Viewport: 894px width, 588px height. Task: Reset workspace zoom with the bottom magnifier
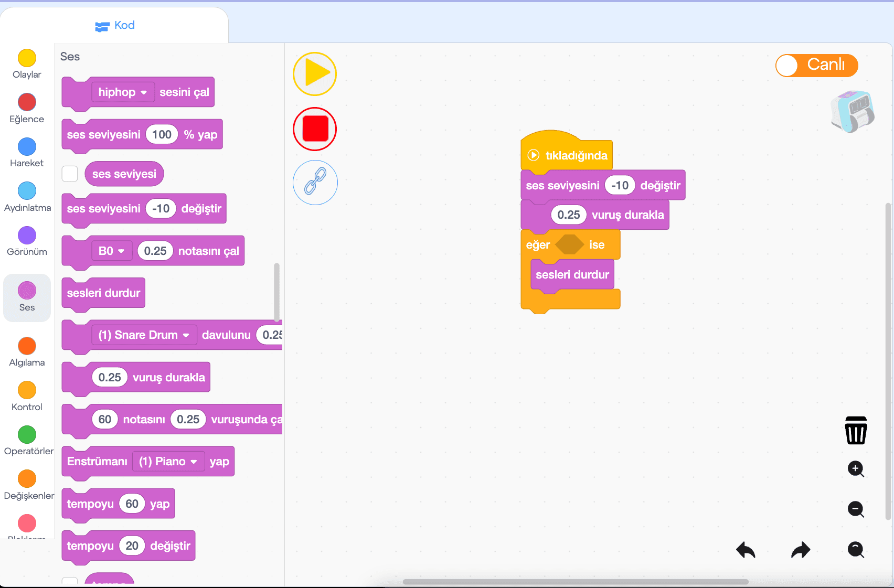pyautogui.click(x=856, y=549)
